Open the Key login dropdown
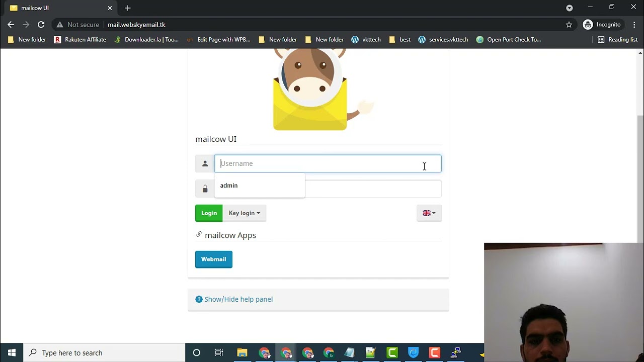 pyautogui.click(x=244, y=213)
